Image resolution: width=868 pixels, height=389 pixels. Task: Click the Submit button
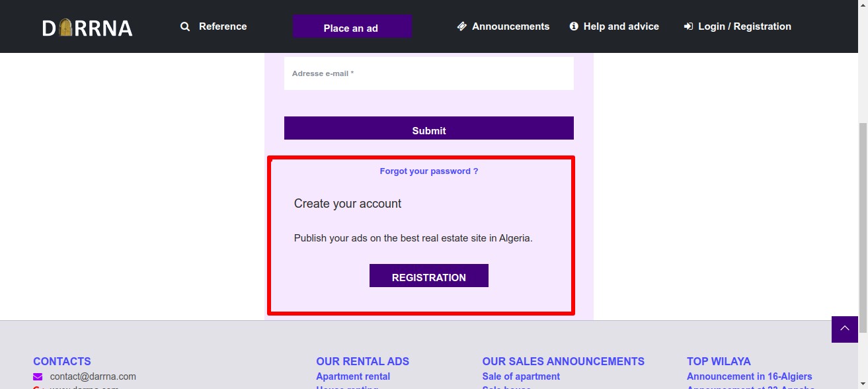pyautogui.click(x=429, y=128)
